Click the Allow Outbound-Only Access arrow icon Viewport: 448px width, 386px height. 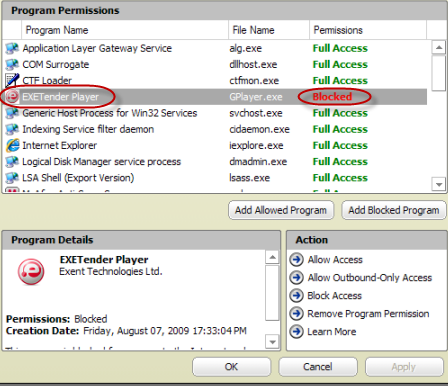click(x=296, y=277)
